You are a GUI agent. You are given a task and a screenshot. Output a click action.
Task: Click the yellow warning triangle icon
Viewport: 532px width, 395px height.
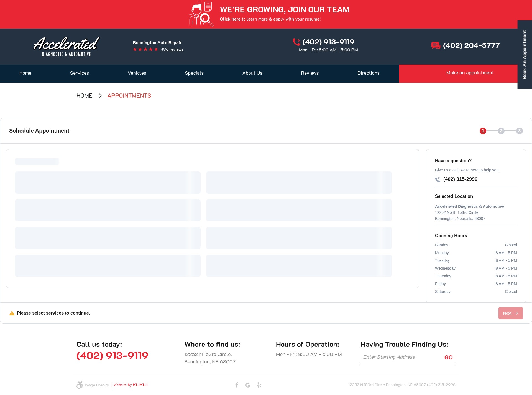[12, 313]
